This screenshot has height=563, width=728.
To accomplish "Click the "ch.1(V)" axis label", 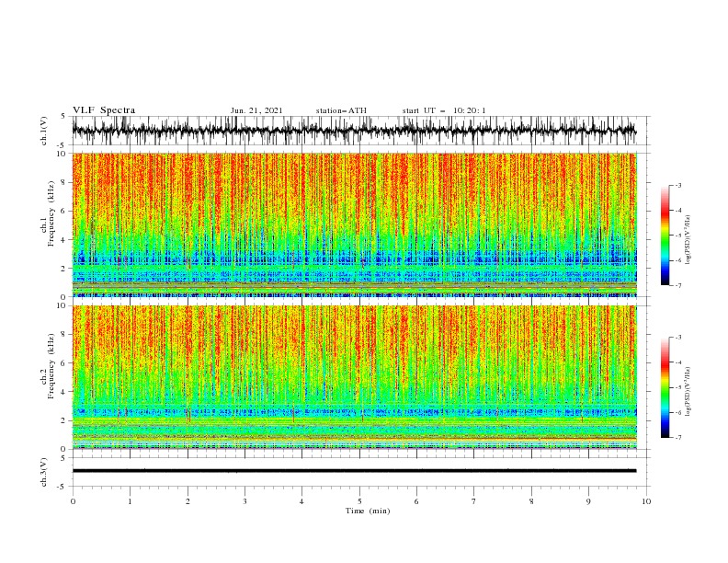I will click(x=44, y=131).
